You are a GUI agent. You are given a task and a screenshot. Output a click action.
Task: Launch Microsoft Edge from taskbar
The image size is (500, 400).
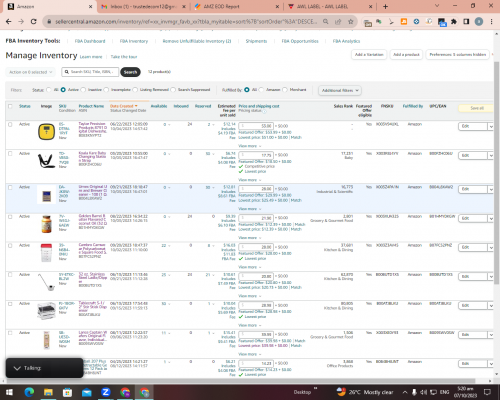coord(29,392)
